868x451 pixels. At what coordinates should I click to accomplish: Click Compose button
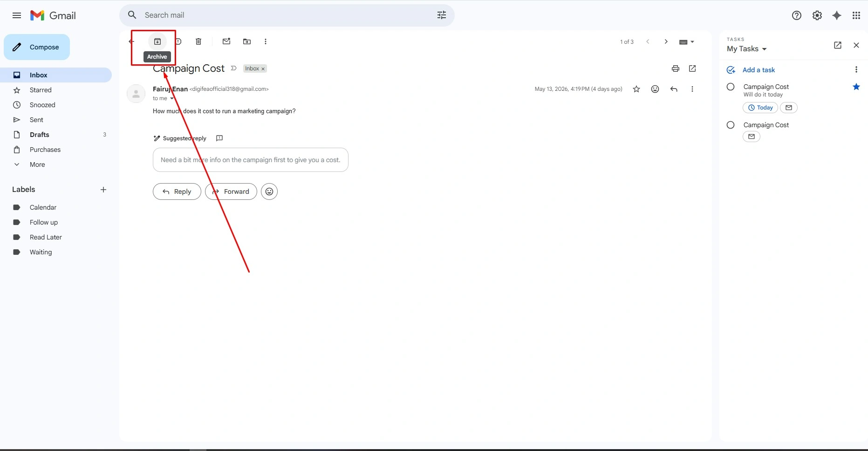[x=37, y=47]
